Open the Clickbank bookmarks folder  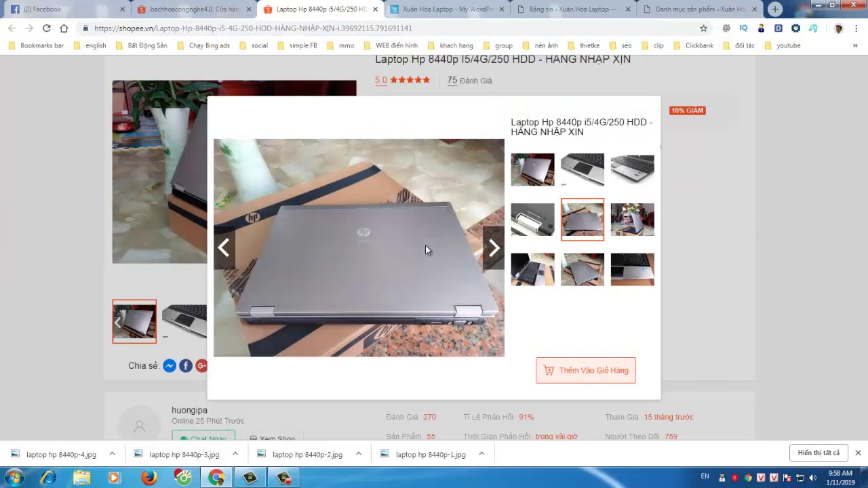(693, 45)
